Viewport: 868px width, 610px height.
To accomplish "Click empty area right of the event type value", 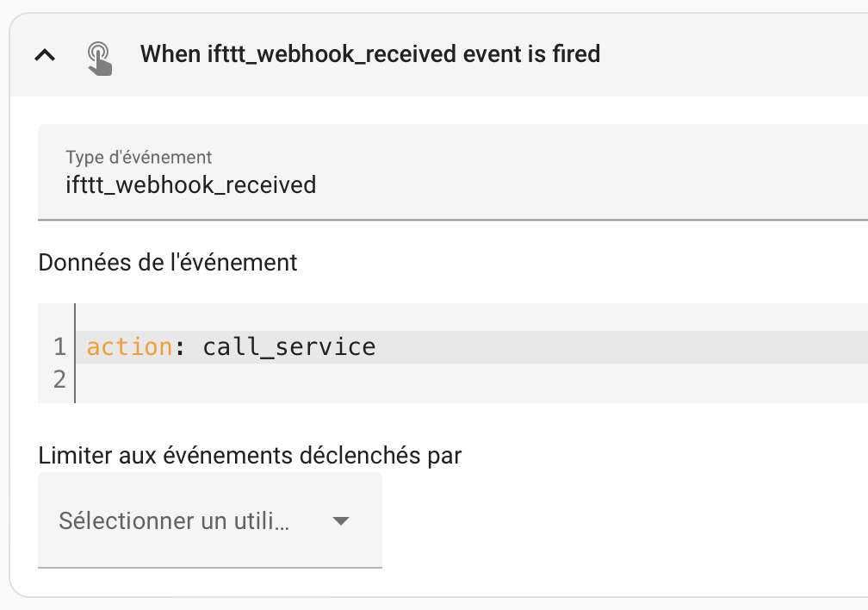I will click(592, 185).
